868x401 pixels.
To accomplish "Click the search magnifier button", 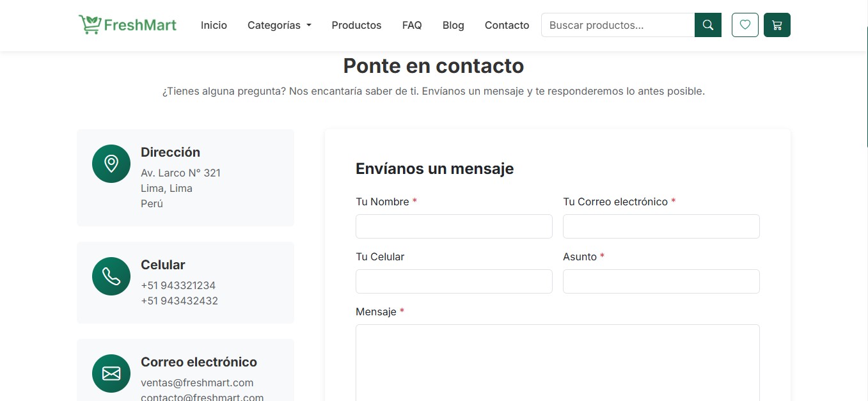I will 708,25.
